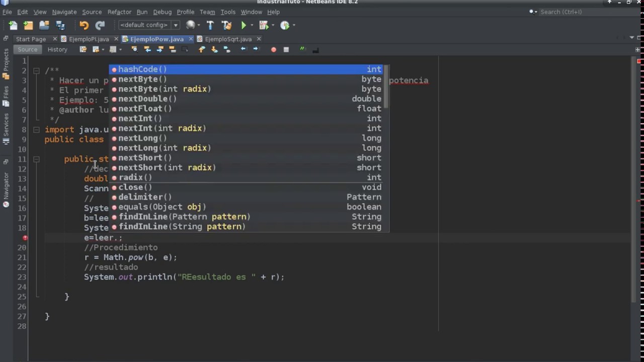Screen dimensions: 644x362
Task: Click the Undo arrow icon
Action: tap(84, 25)
